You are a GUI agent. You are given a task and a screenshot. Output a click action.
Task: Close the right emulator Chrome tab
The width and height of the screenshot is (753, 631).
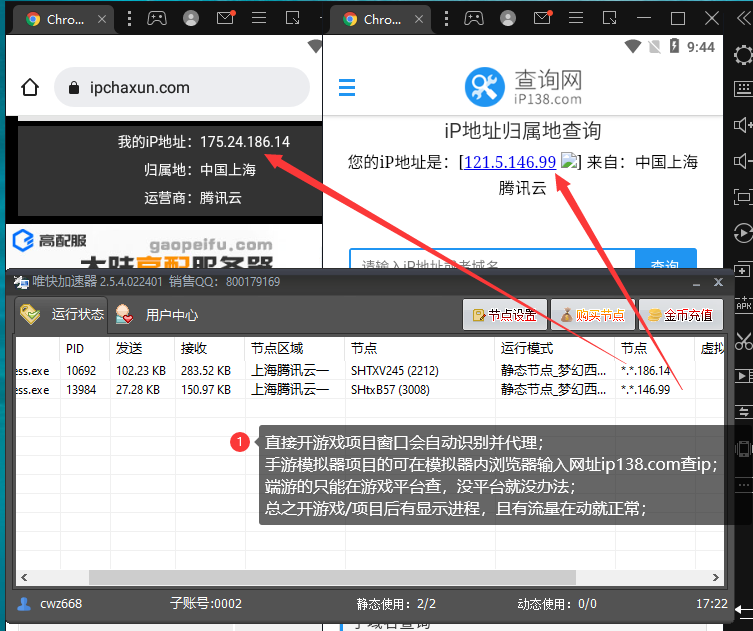tap(419, 19)
